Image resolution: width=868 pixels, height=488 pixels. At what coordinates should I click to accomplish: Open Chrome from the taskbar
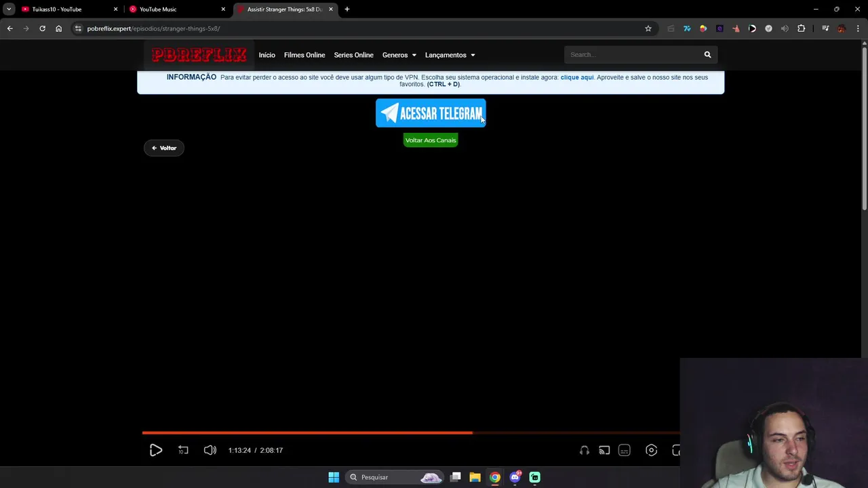[495, 477]
